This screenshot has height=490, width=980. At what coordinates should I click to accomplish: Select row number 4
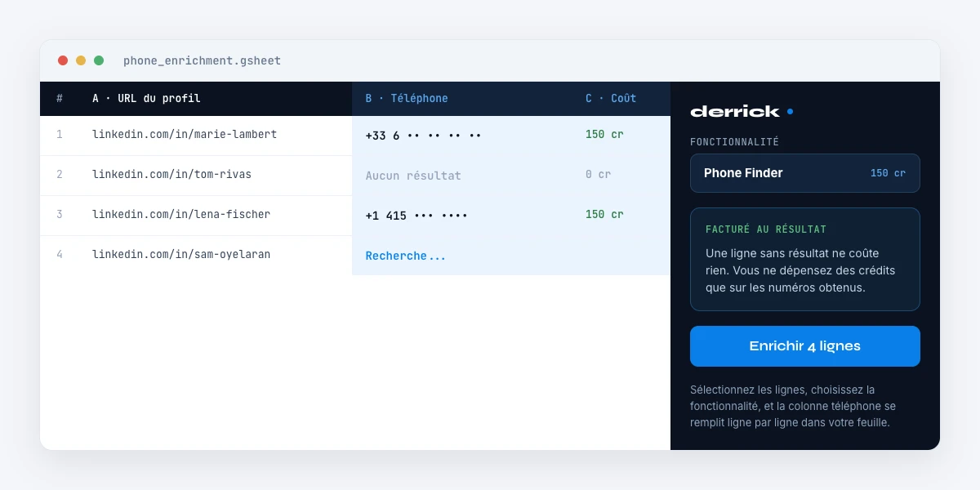(60, 254)
